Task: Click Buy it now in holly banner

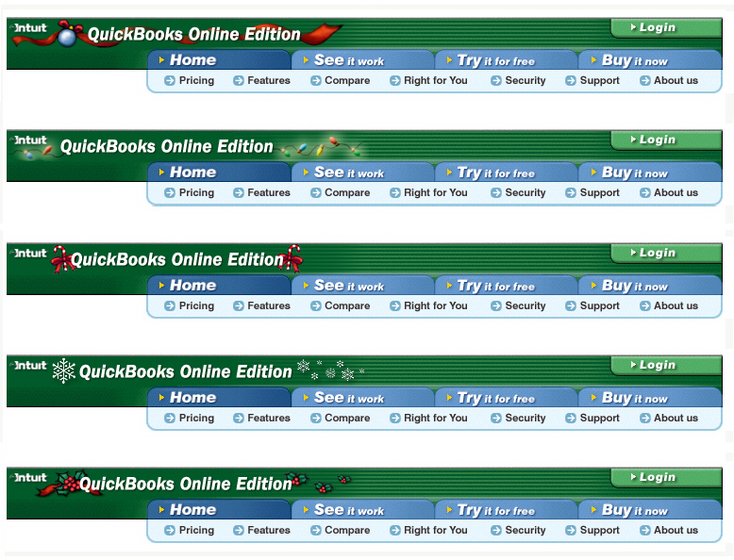Action: click(650, 510)
